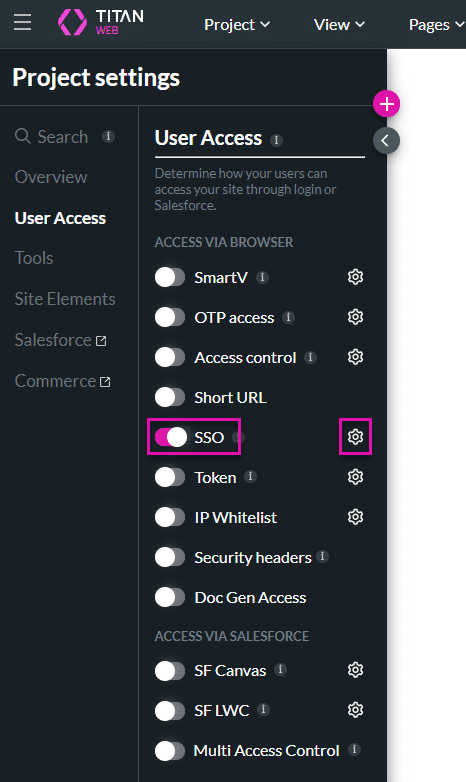Turn on Access control toggle
This screenshot has height=782, width=466.
click(x=170, y=357)
